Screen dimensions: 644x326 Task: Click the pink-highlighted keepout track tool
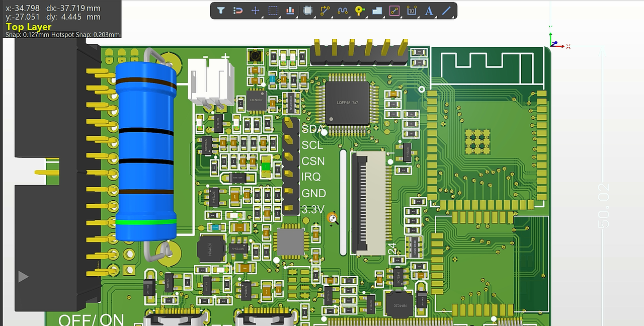pos(394,11)
